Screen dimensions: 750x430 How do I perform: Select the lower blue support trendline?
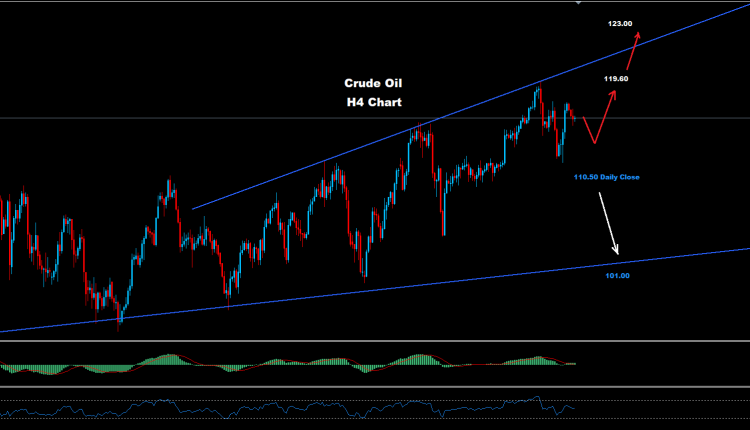click(x=375, y=290)
